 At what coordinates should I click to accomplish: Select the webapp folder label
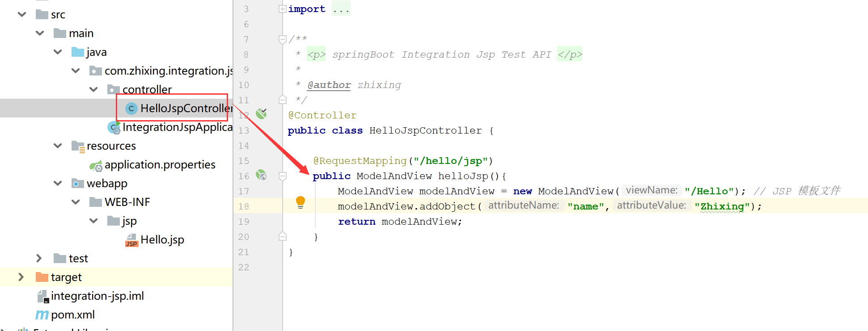pos(107,183)
